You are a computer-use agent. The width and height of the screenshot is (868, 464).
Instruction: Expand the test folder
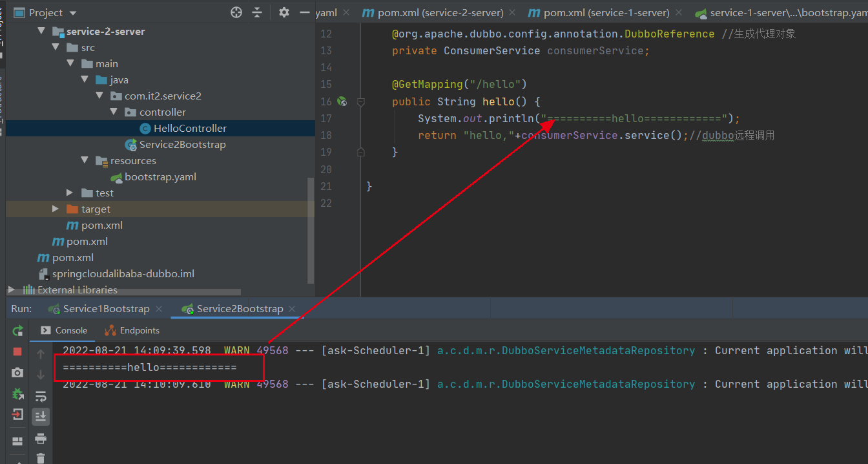70,193
